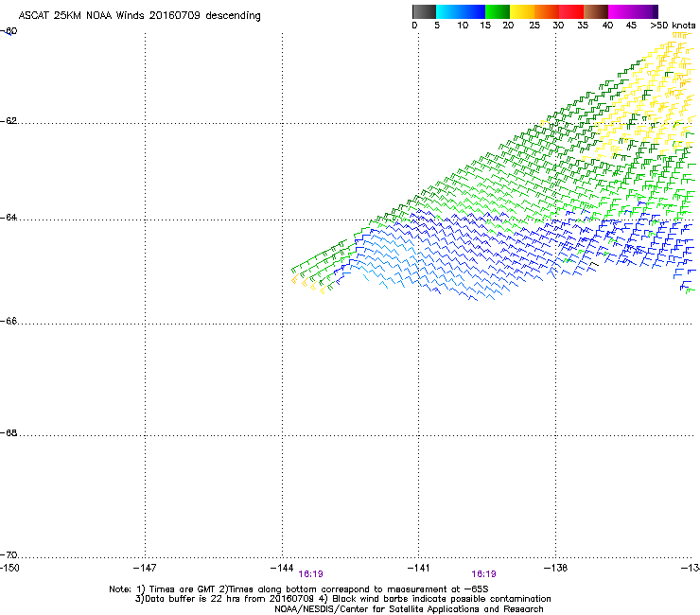Click the yellow 20–25 knots color segment
This screenshot has width=700, height=615.
522,11
